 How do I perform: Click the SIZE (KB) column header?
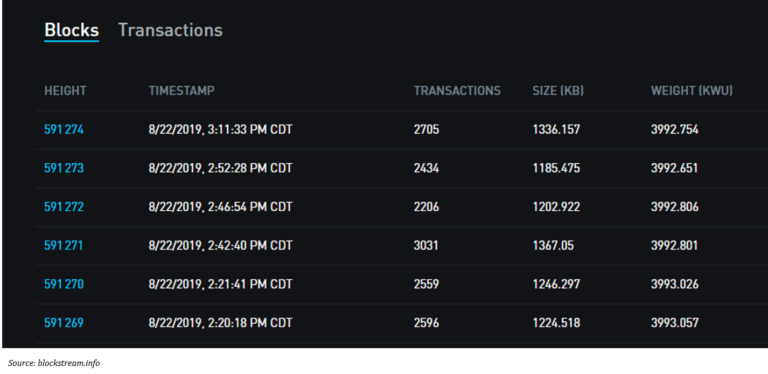(x=558, y=91)
